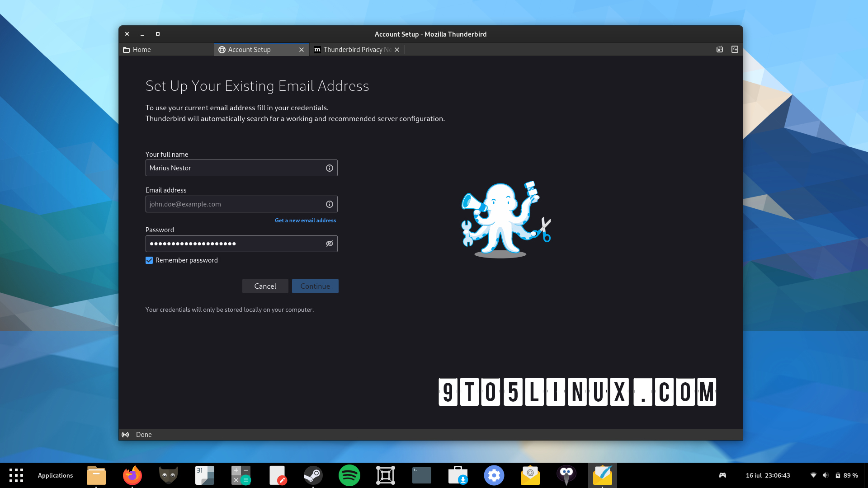Open the Tasks view in Thunderbird's toolbar

coord(735,49)
